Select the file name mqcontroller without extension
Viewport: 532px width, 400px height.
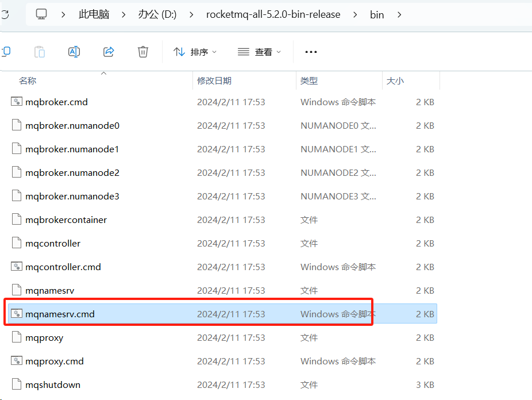[x=53, y=244]
